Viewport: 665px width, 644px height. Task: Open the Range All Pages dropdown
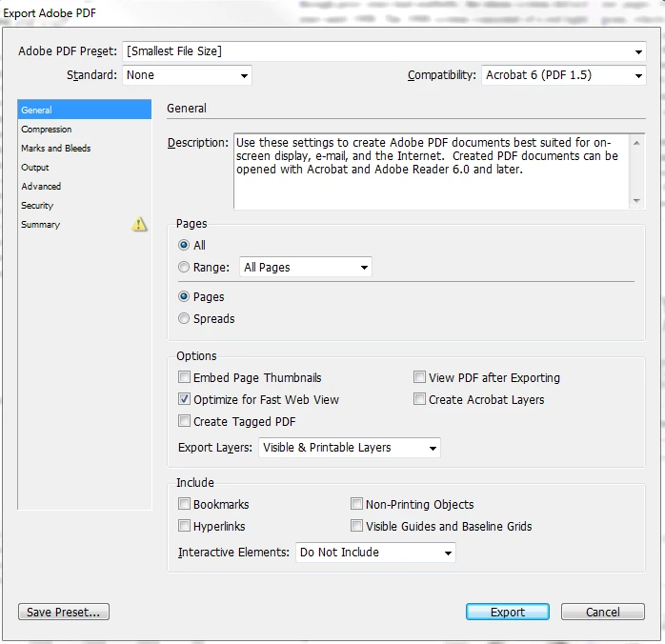pyautogui.click(x=306, y=267)
